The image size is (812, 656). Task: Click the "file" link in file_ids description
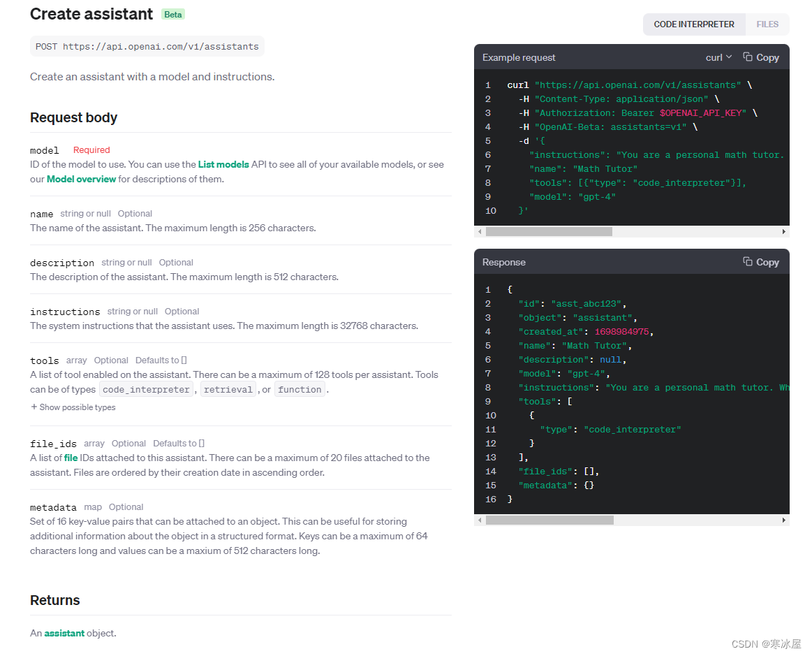point(71,457)
